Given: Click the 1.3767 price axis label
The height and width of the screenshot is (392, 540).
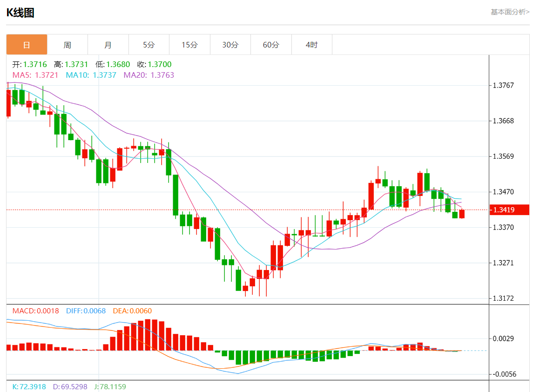Looking at the screenshot, I should coord(504,85).
